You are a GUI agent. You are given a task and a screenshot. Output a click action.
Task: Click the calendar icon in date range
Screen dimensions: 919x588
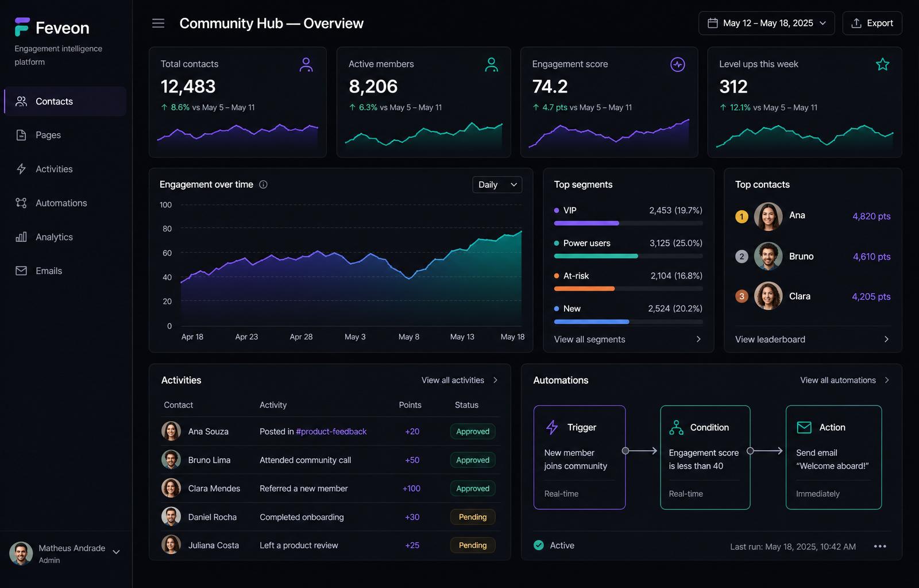click(713, 23)
